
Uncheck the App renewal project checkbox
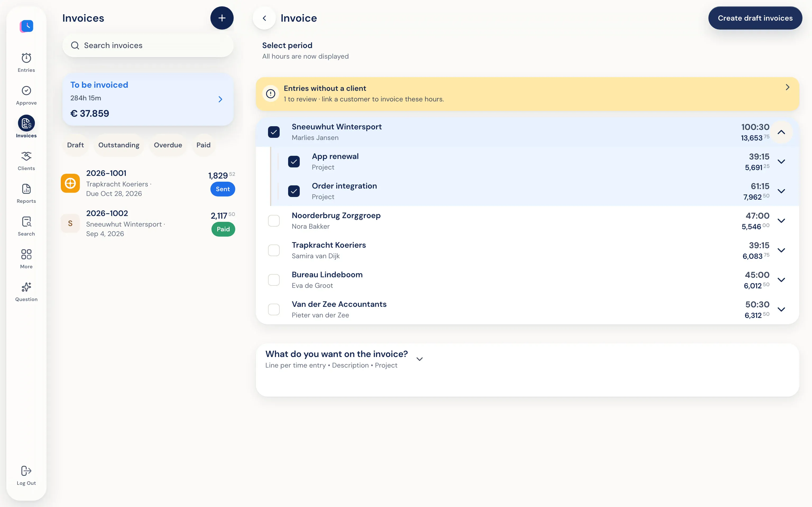point(294,162)
